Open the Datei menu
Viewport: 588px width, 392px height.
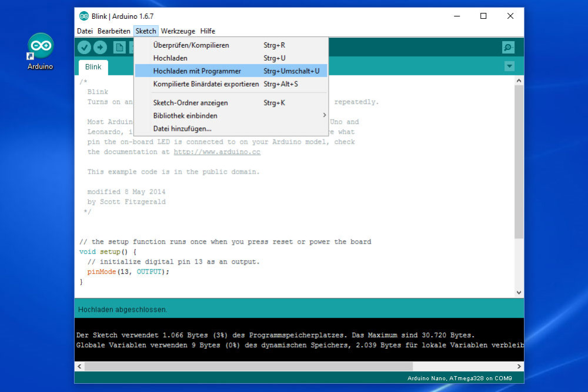pyautogui.click(x=85, y=31)
